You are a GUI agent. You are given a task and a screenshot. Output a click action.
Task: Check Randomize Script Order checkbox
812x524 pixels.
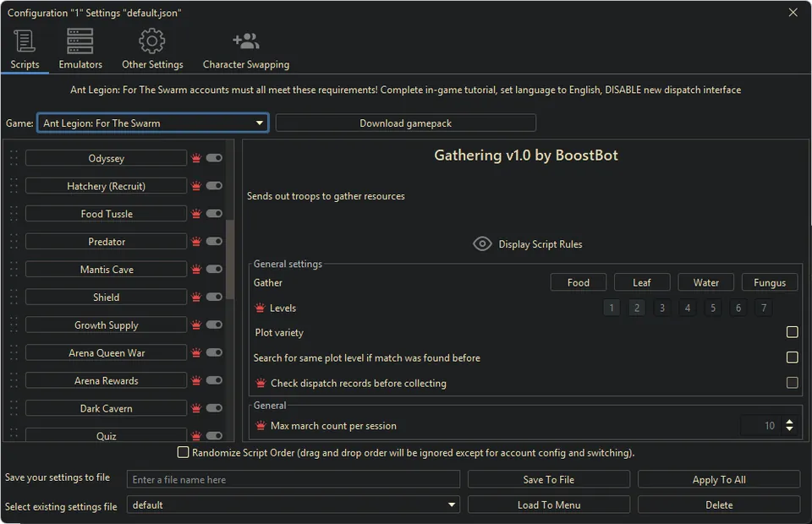[183, 452]
